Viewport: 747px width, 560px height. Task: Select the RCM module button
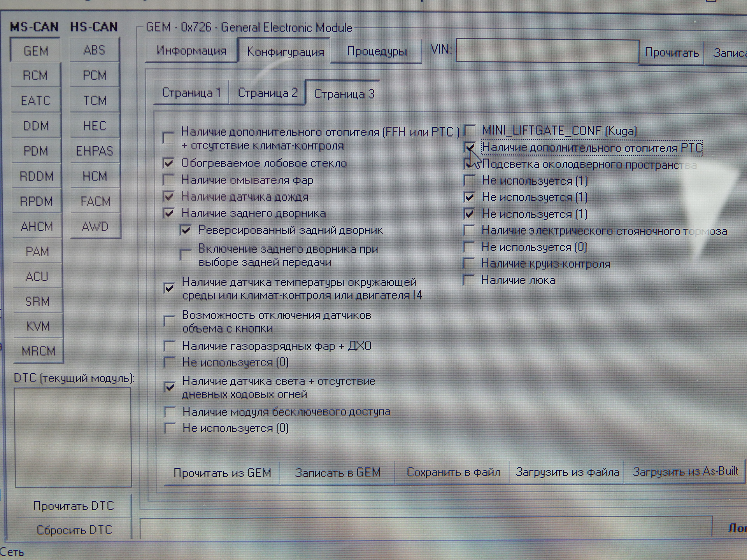point(35,75)
